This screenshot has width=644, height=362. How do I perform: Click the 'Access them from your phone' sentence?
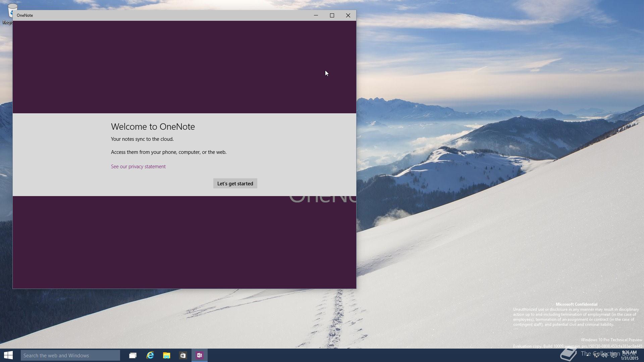click(169, 152)
